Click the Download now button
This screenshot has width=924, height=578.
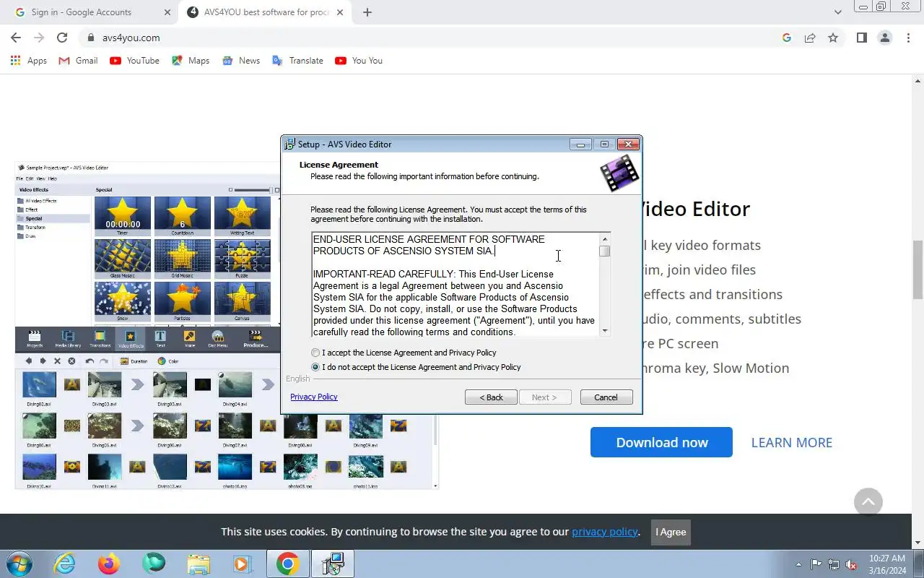(x=661, y=442)
